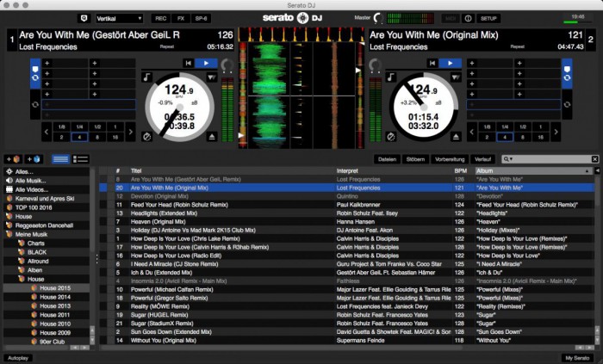Open the info icon next to SETUP
The height and width of the screenshot is (364, 603).
point(468,18)
